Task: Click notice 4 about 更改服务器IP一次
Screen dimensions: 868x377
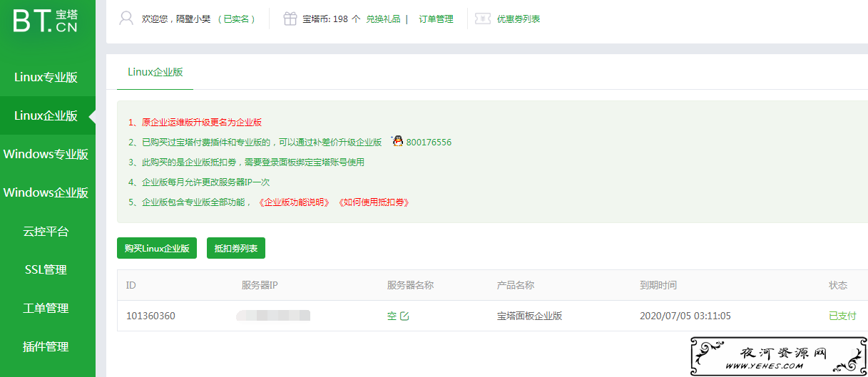Action: 199,182
